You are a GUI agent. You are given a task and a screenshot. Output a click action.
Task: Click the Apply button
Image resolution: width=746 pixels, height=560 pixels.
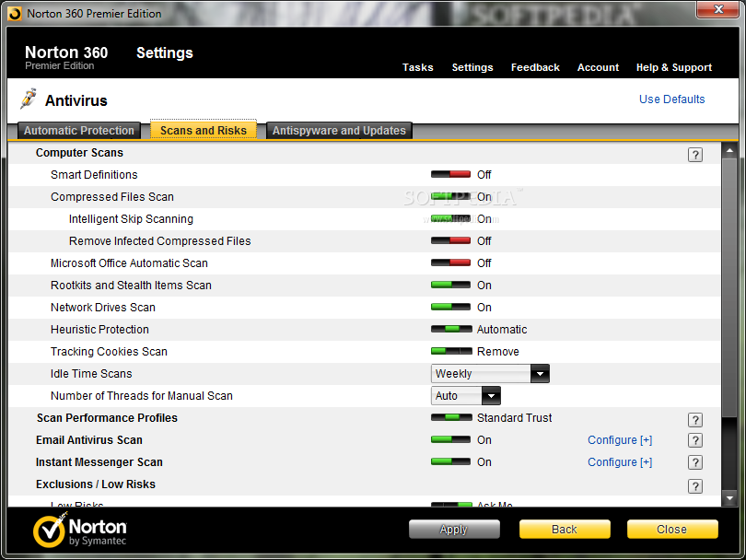(x=454, y=529)
